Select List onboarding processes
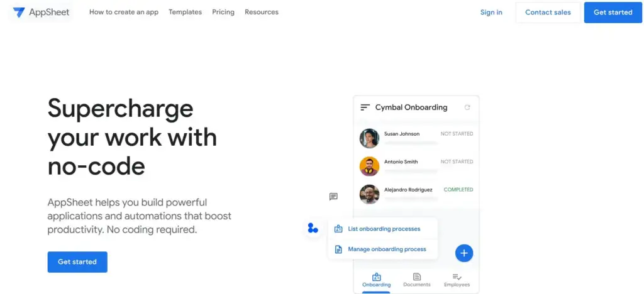 point(384,229)
